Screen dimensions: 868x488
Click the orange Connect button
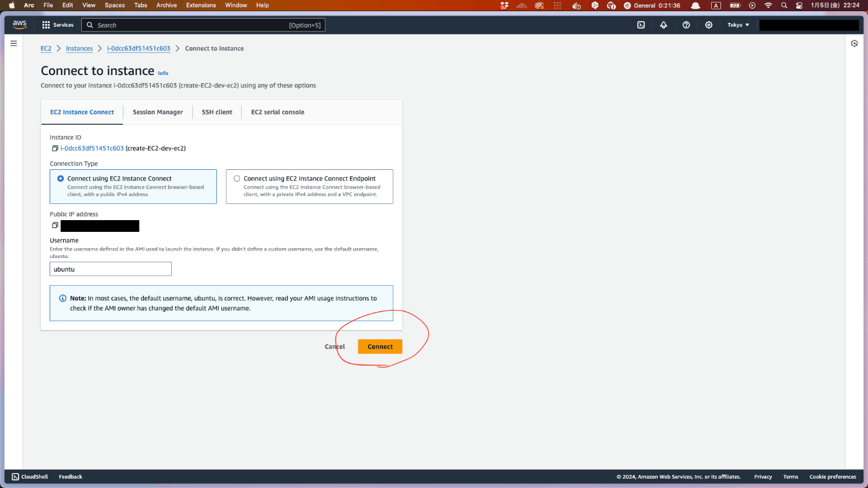(x=380, y=347)
